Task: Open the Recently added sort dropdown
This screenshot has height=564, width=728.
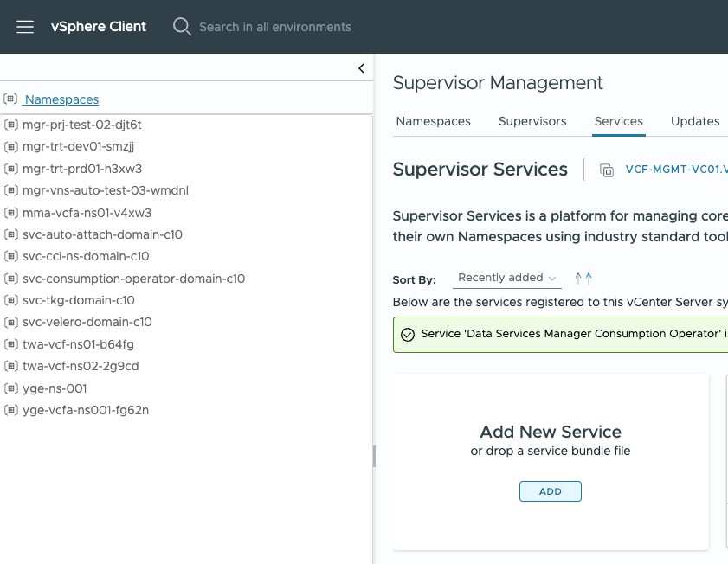Action: (506, 278)
